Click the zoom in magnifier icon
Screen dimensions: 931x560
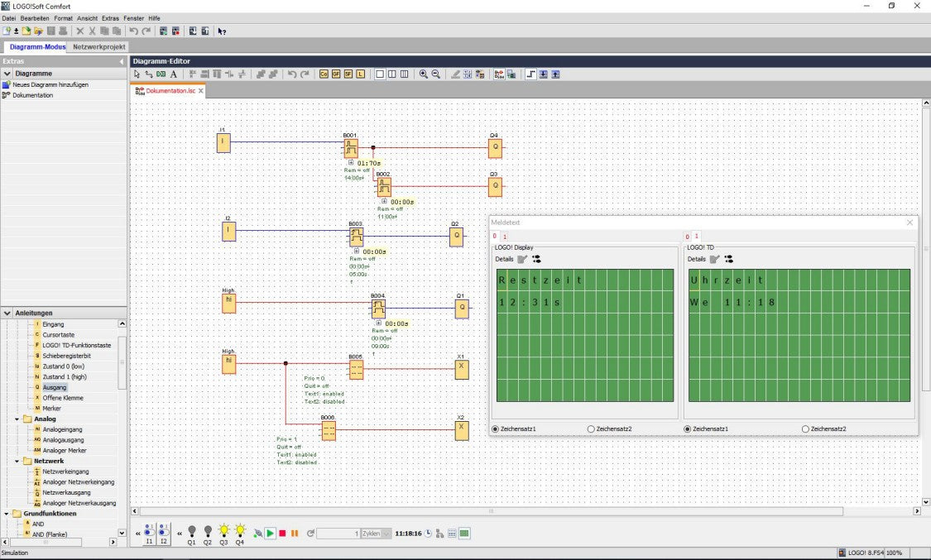click(x=424, y=74)
